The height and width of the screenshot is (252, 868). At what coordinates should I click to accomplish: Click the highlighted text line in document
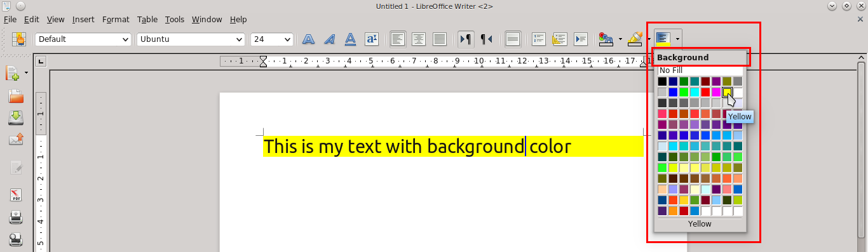[454, 147]
